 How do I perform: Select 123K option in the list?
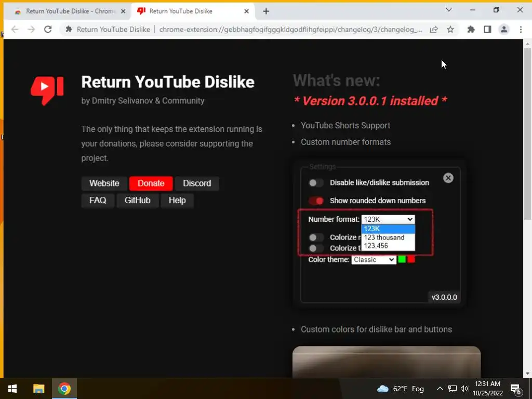point(388,229)
